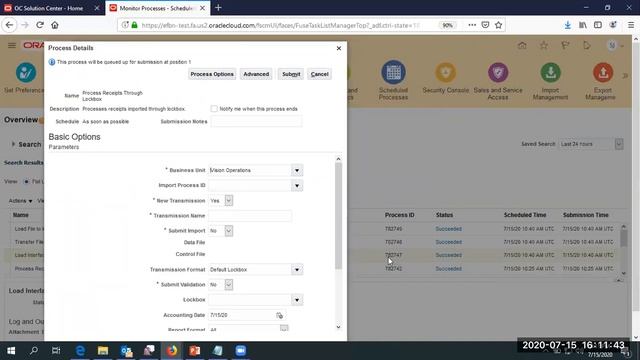This screenshot has height=360, width=640.
Task: Open Windows taskbar search
Action: click(33, 351)
